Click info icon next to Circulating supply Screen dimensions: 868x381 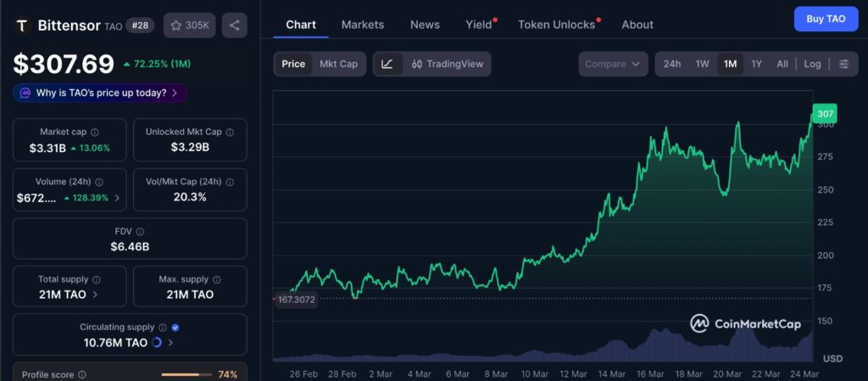pos(163,328)
